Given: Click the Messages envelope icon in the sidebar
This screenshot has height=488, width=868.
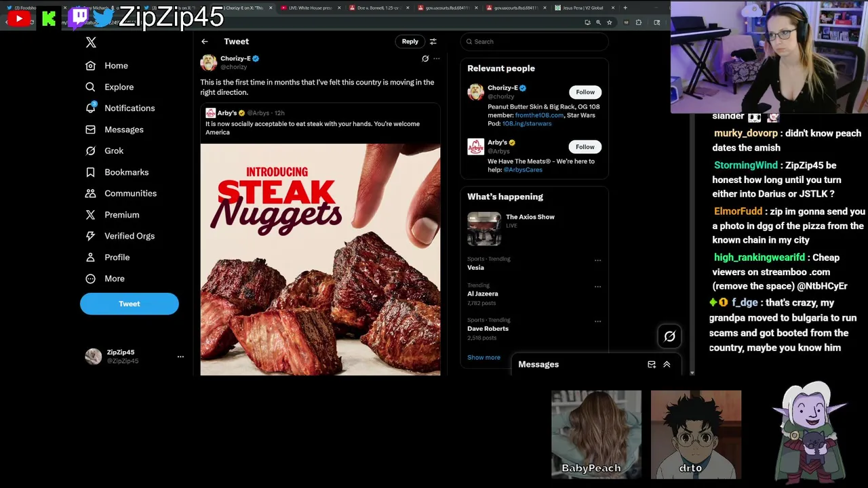Looking at the screenshot, I should coord(90,129).
